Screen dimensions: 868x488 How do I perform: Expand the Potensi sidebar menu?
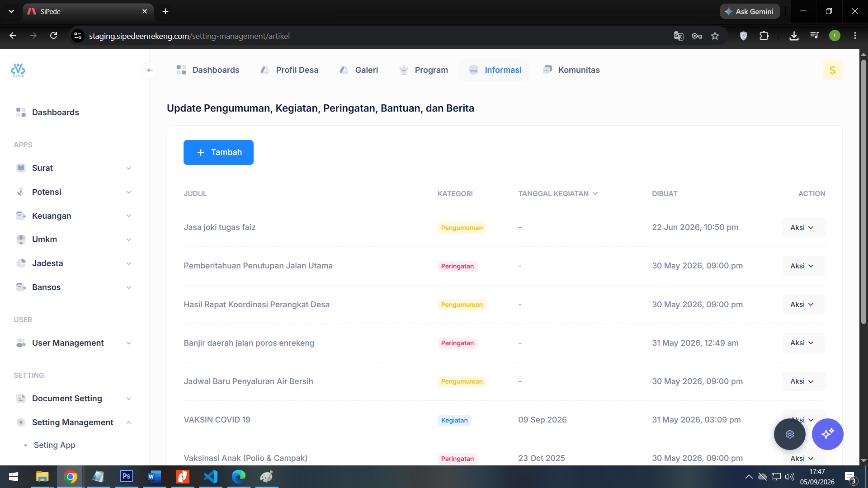coord(74,192)
